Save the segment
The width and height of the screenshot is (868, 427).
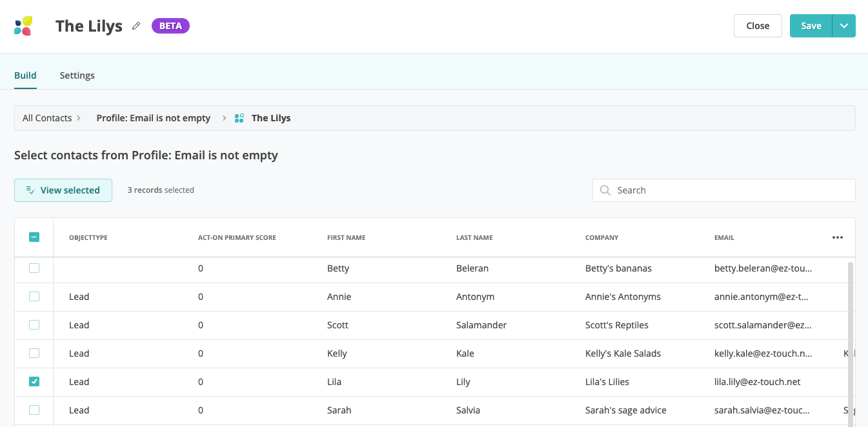811,26
